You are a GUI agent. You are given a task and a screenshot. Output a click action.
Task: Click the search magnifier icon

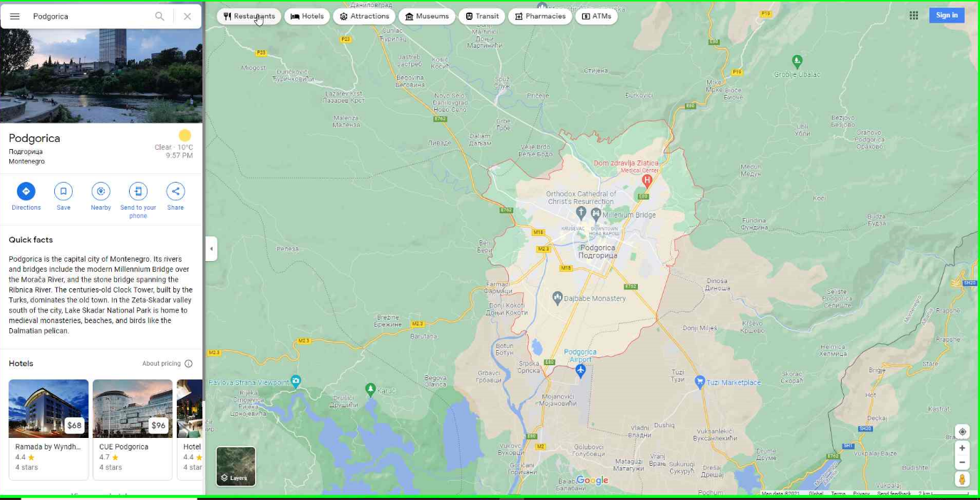[160, 16]
